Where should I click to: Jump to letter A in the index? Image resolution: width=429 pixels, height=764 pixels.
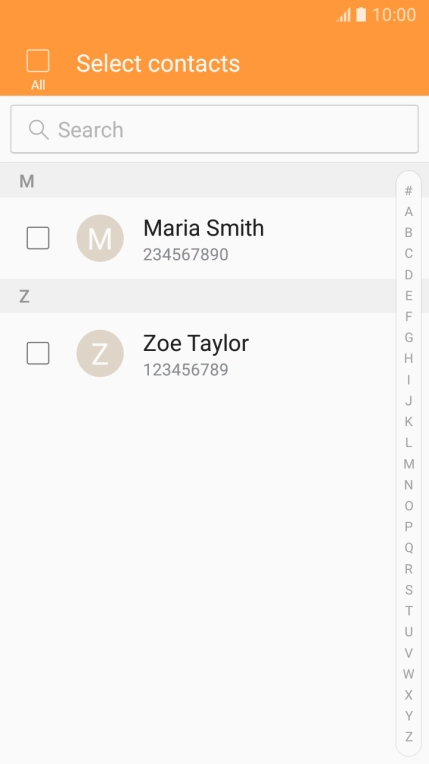(409, 211)
